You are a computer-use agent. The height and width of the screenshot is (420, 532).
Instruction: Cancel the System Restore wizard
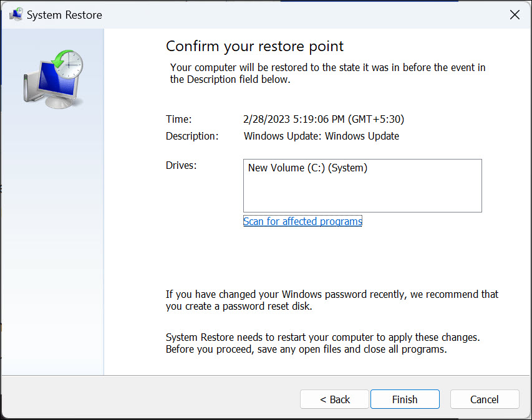click(485, 399)
